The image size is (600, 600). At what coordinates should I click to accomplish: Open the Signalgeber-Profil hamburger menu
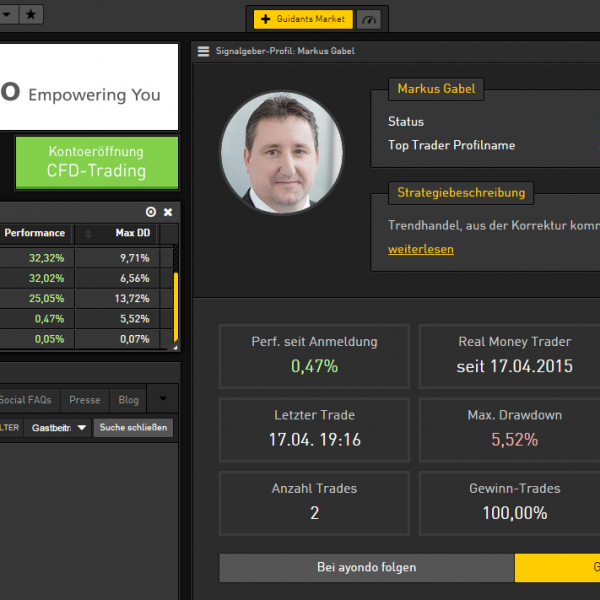(204, 51)
